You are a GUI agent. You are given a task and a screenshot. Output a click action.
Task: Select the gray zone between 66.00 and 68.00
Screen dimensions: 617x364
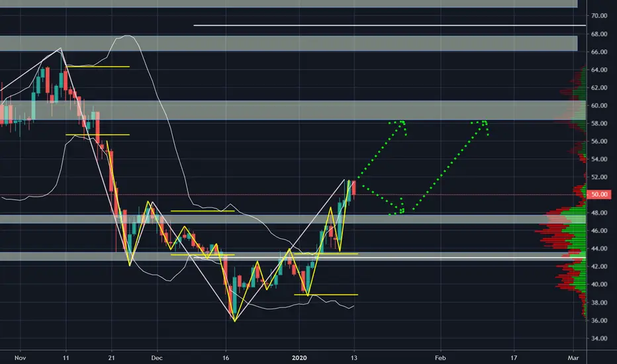pos(289,43)
